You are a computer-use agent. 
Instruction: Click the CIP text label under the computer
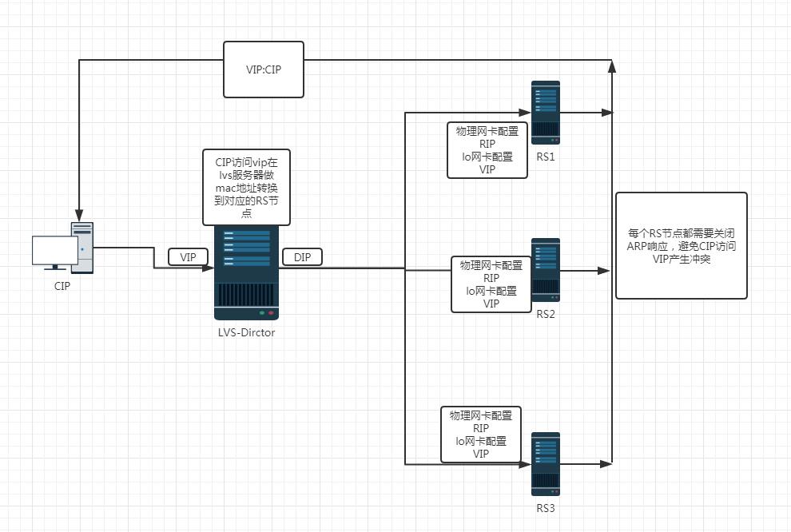[62, 285]
